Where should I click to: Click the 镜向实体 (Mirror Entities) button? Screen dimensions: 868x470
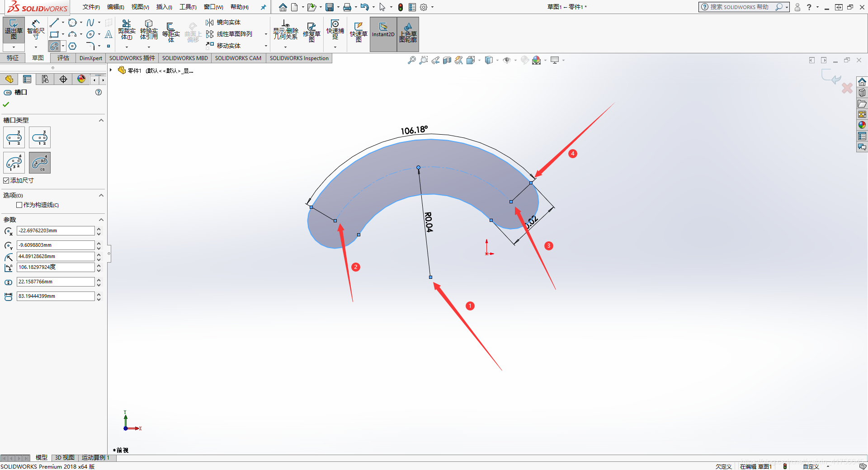[x=223, y=22]
